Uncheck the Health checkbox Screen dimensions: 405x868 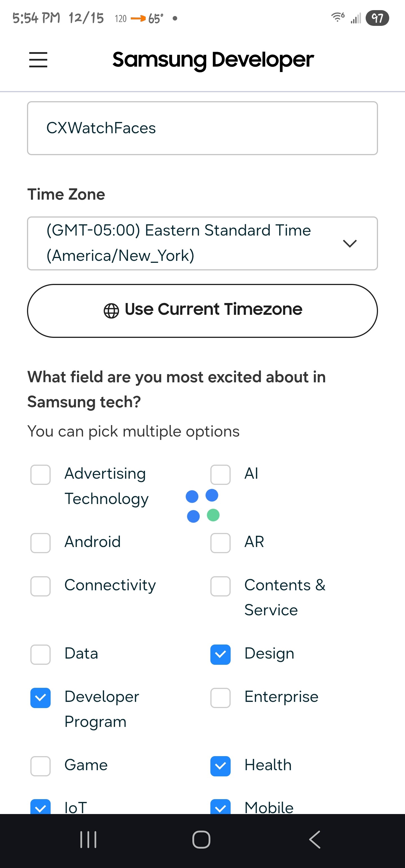tap(220, 766)
